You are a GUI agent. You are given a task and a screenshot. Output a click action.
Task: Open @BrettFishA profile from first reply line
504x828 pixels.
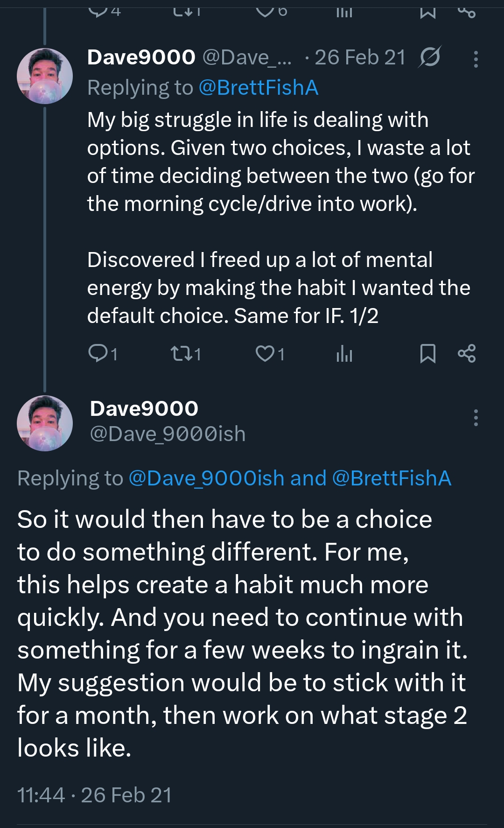tap(258, 88)
